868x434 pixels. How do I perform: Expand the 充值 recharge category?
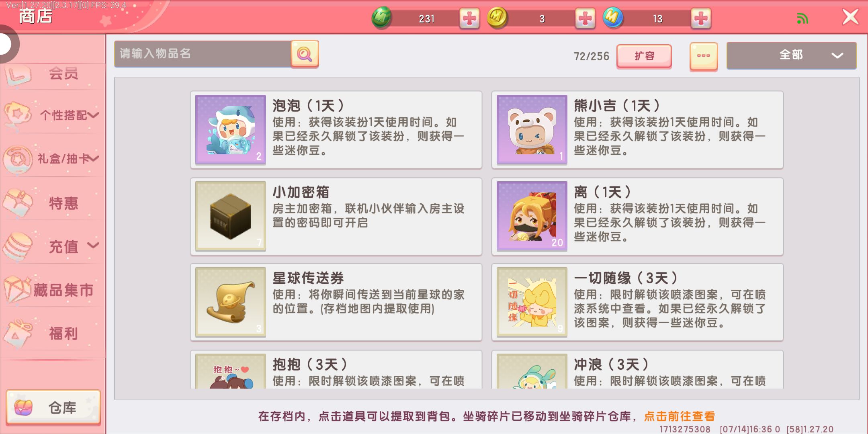(52, 246)
